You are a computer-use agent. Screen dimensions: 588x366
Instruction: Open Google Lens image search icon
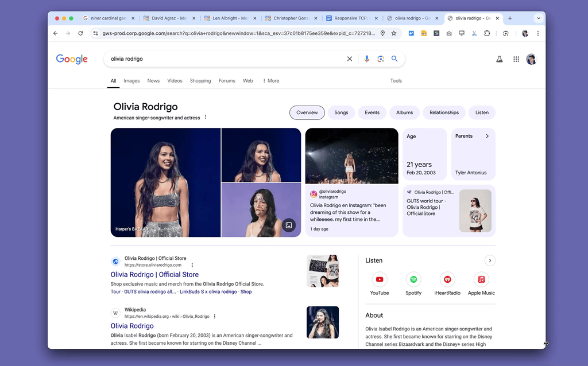pyautogui.click(x=381, y=59)
